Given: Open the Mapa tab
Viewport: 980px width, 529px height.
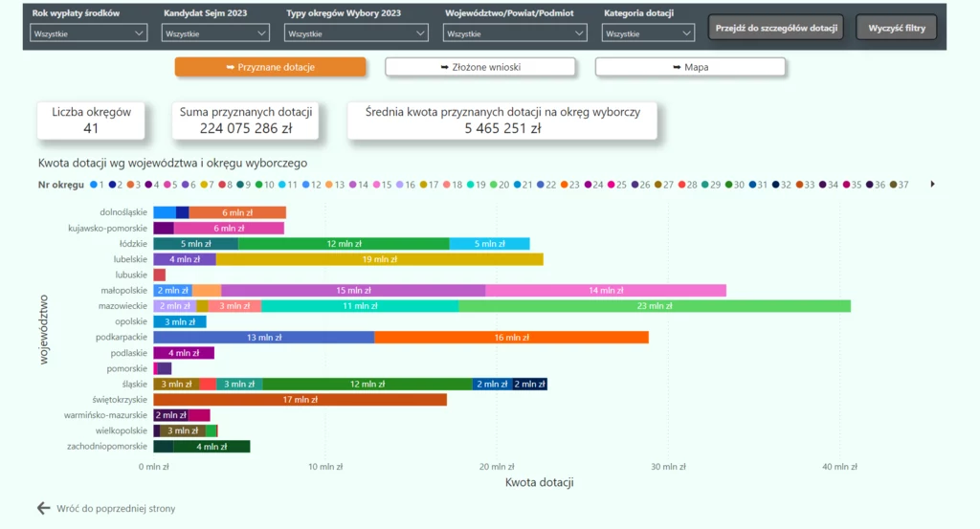Looking at the screenshot, I should coord(690,67).
